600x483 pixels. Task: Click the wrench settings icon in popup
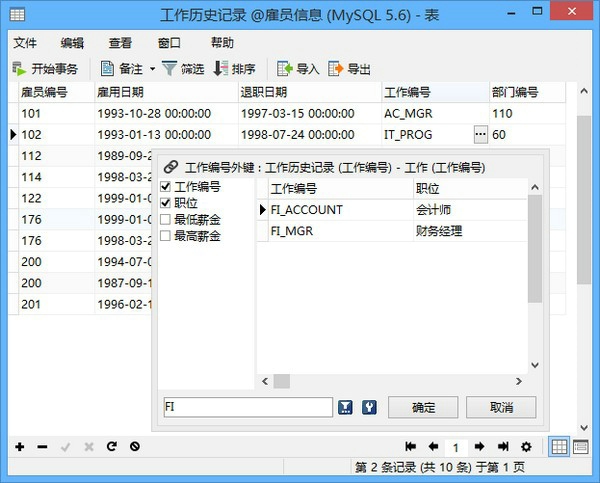point(369,407)
